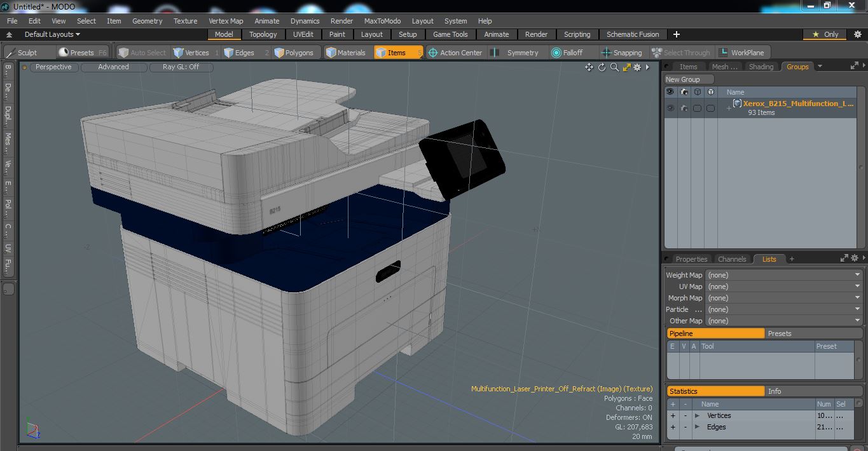Maximize the Lists panel
868x451 pixels.
coord(844,259)
